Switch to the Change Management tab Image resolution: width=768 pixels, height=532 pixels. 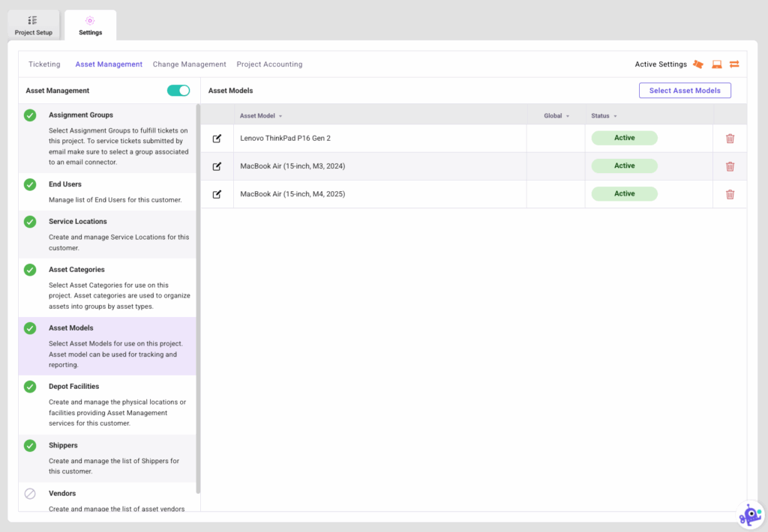point(189,64)
